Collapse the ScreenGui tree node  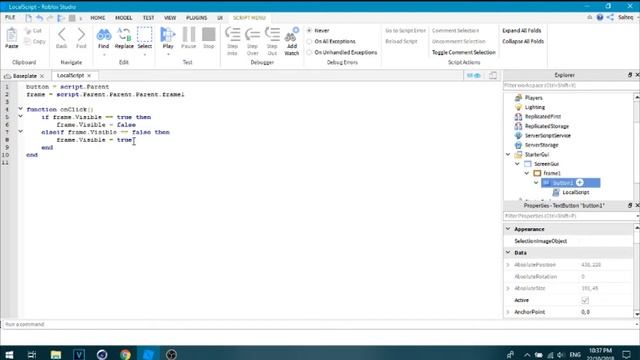518,164
